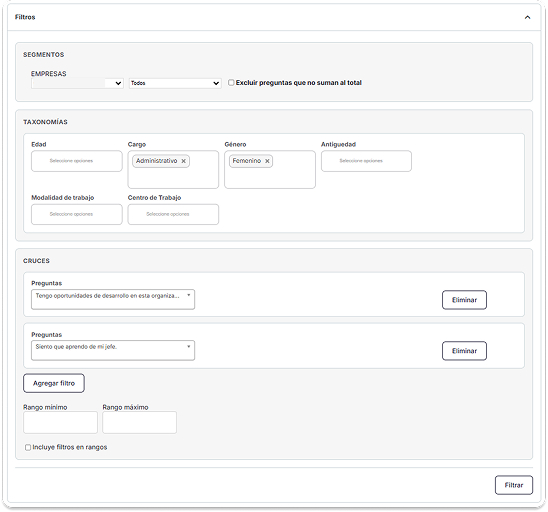Viewport: 548px width, 512px height.
Task: Enable Excluir preguntas que no suman al total
Action: pos(231,83)
